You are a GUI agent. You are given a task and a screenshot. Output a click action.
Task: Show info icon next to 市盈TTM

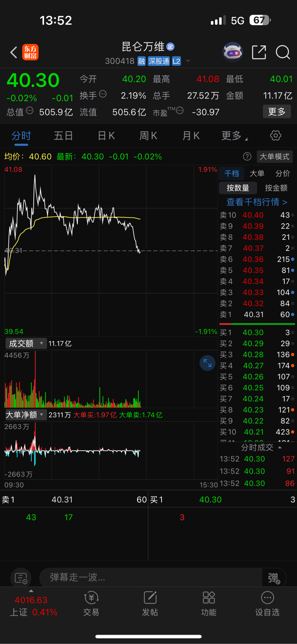click(180, 111)
